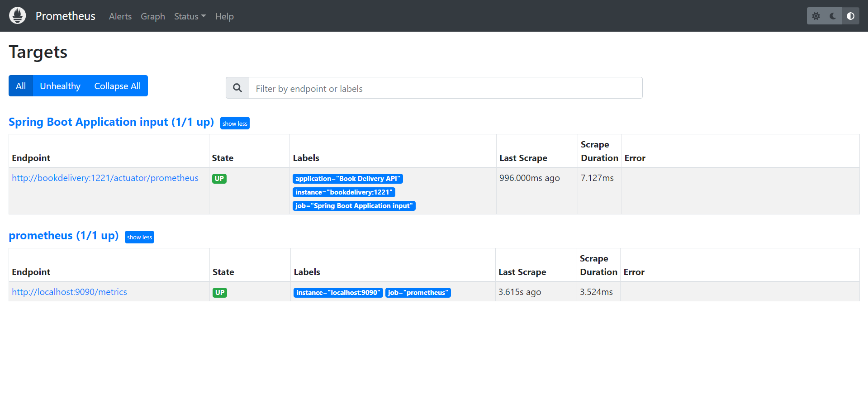This screenshot has width=868, height=404.
Task: Open localhost:9090 metrics endpoint link
Action: click(69, 292)
